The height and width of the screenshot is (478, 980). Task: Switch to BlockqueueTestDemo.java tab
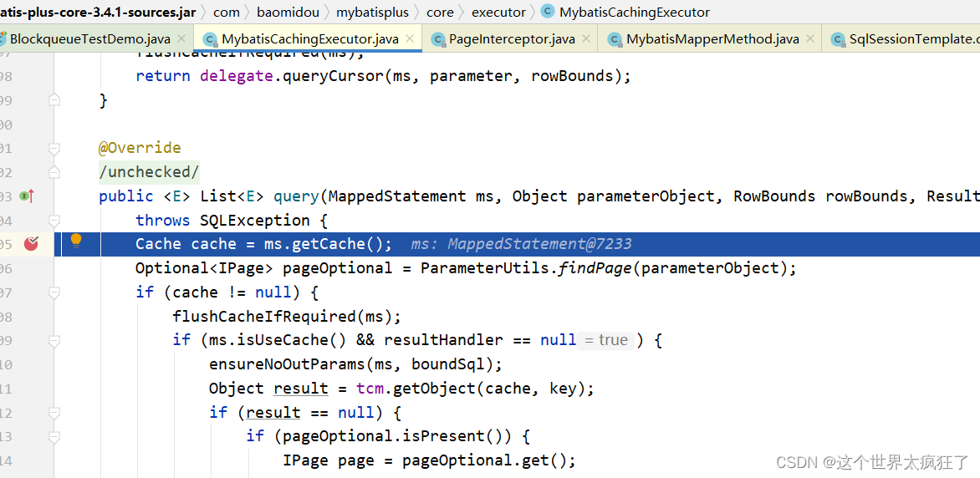pyautogui.click(x=92, y=39)
